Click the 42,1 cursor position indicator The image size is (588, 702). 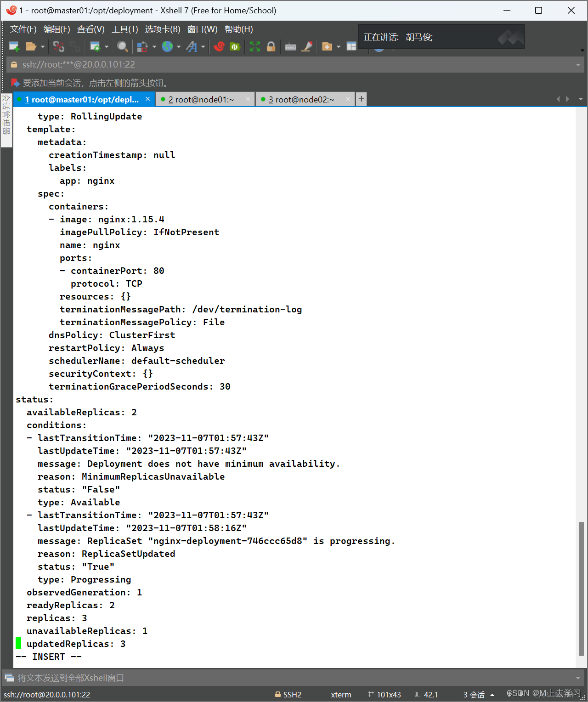tap(426, 695)
